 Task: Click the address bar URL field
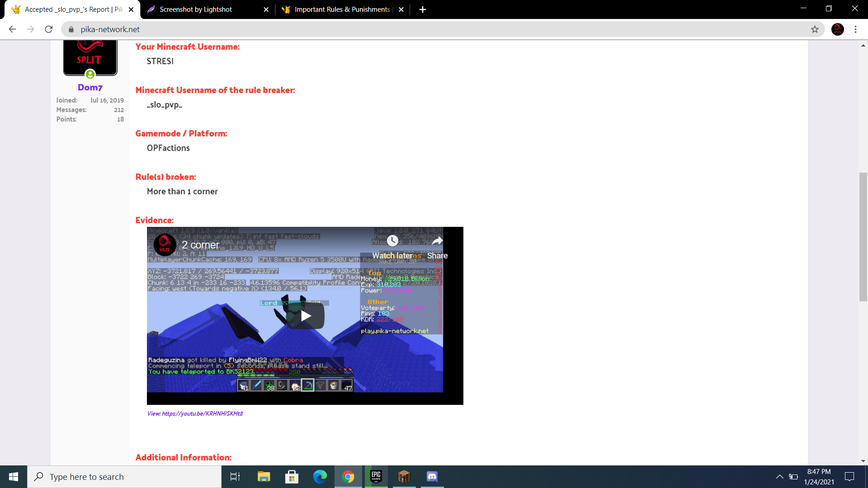pyautogui.click(x=407, y=29)
